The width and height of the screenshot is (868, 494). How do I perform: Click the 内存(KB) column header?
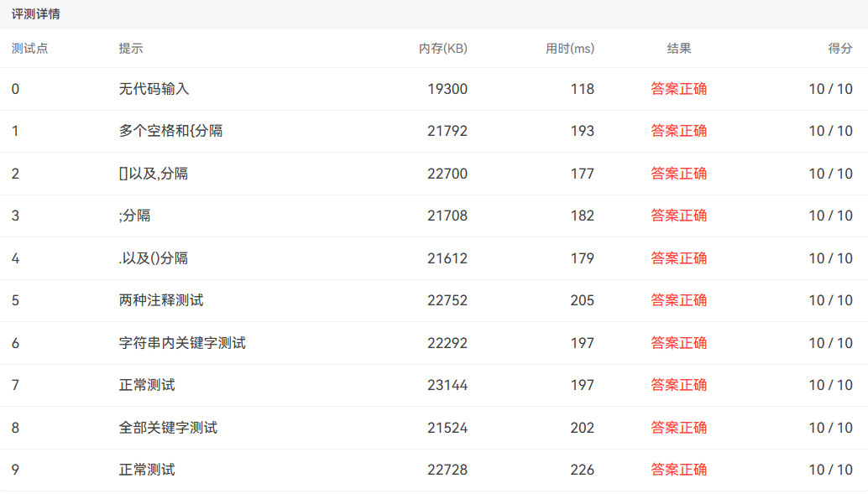[442, 49]
